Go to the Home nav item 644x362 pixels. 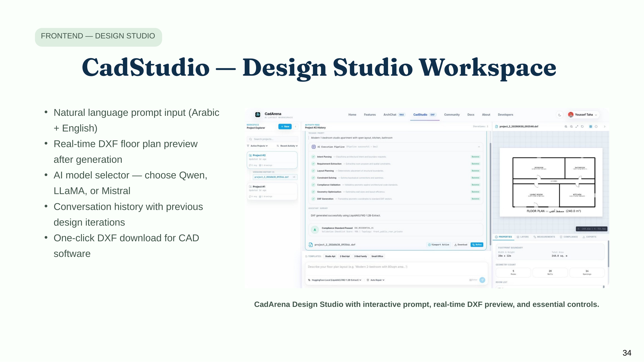point(352,115)
